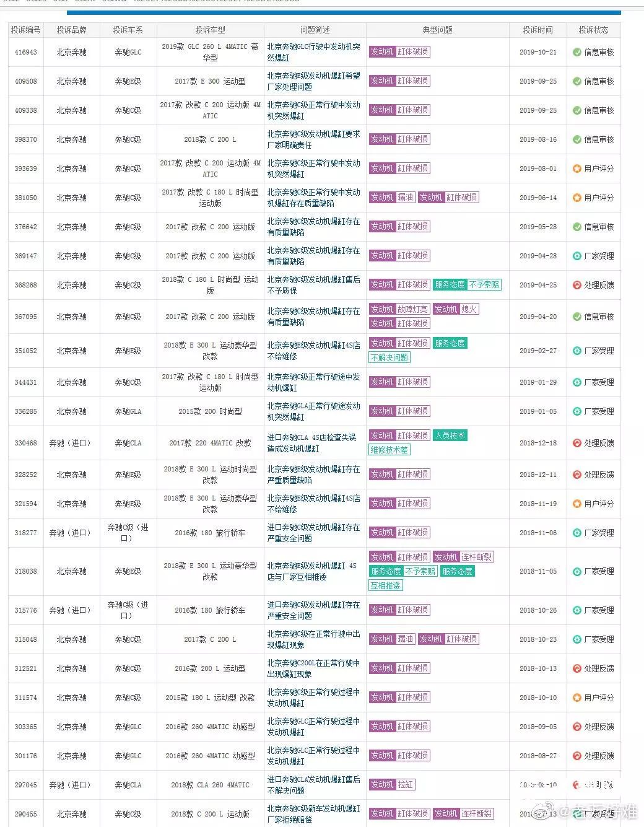Click teal 厂家受理 icon in row 315048
Image resolution: width=644 pixels, height=827 pixels.
pos(577,639)
